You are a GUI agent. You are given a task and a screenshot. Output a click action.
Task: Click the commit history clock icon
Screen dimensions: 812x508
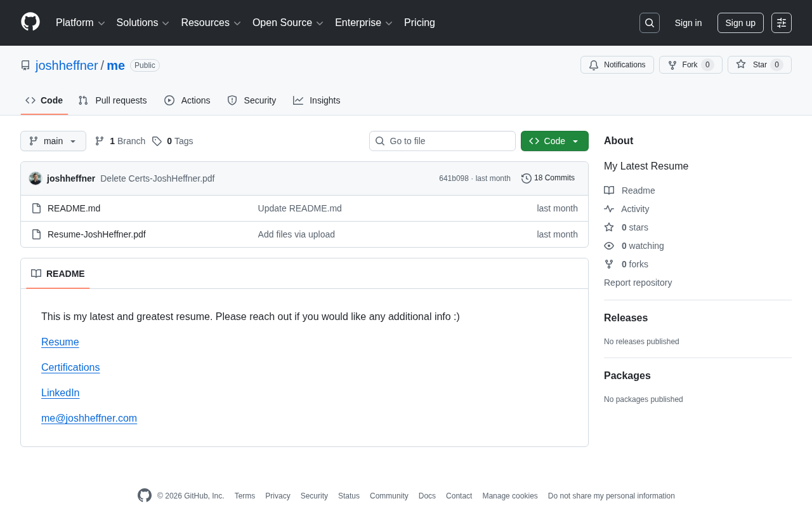coord(526,178)
